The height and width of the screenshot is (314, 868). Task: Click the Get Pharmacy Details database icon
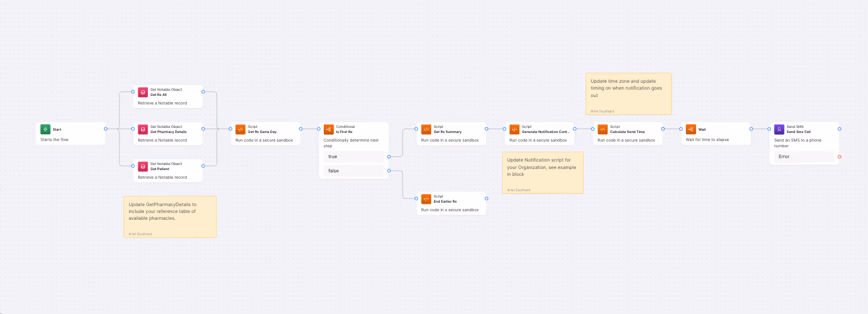tap(143, 130)
